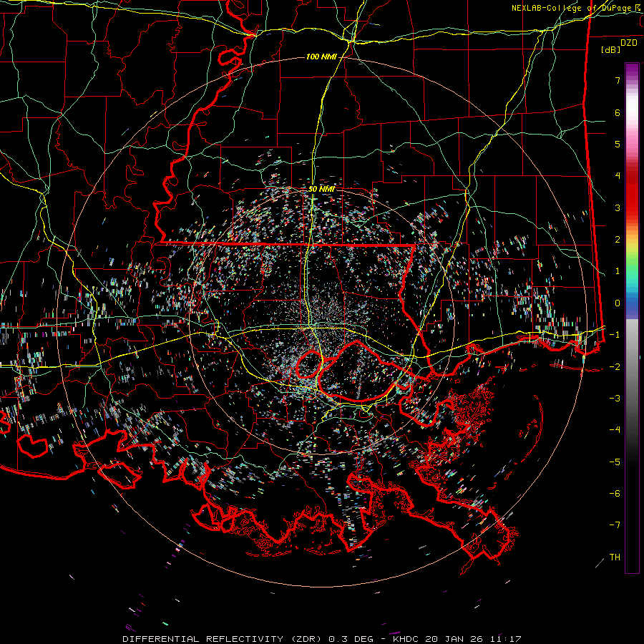Select the 4 dB legend value
The width and height of the screenshot is (644, 644).
tap(618, 176)
